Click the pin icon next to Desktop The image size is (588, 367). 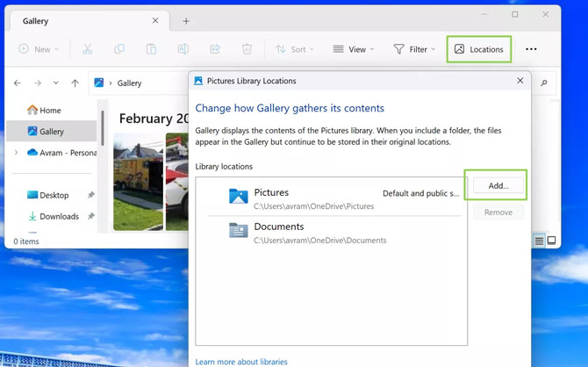[x=91, y=195]
